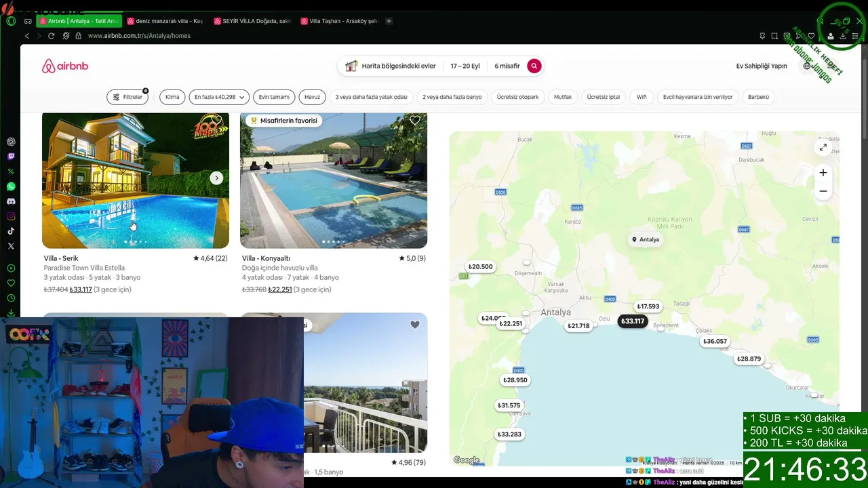Screen dimensions: 868x488
Task: Open the pinboards pin icon
Action: pyautogui.click(x=762, y=36)
